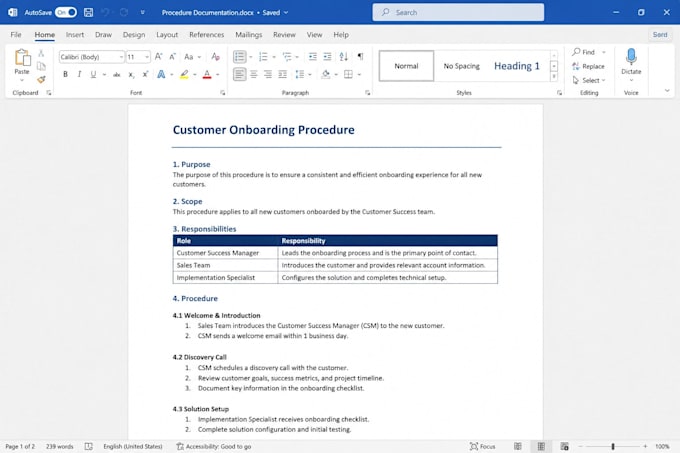
Task: Click the Send button at top right
Action: (660, 35)
